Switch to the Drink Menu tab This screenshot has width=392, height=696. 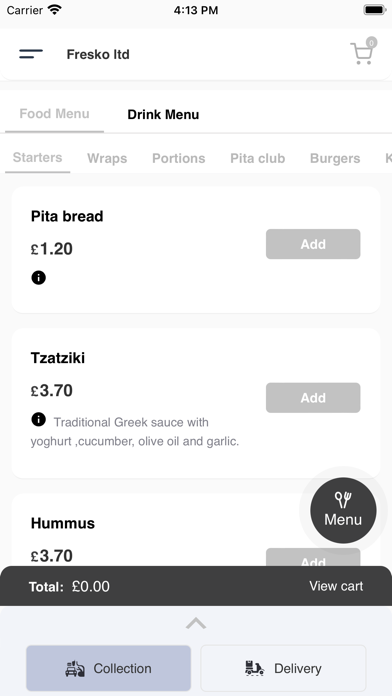click(x=163, y=115)
